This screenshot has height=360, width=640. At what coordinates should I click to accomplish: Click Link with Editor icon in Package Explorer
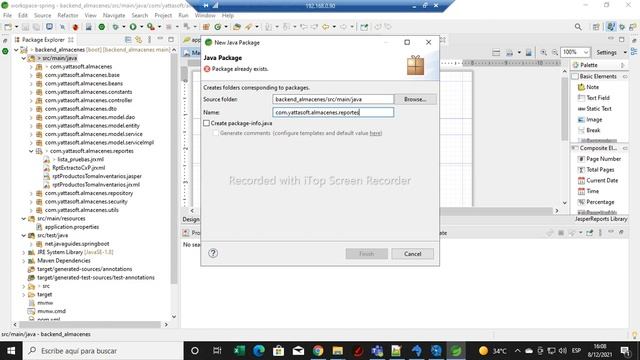click(139, 40)
